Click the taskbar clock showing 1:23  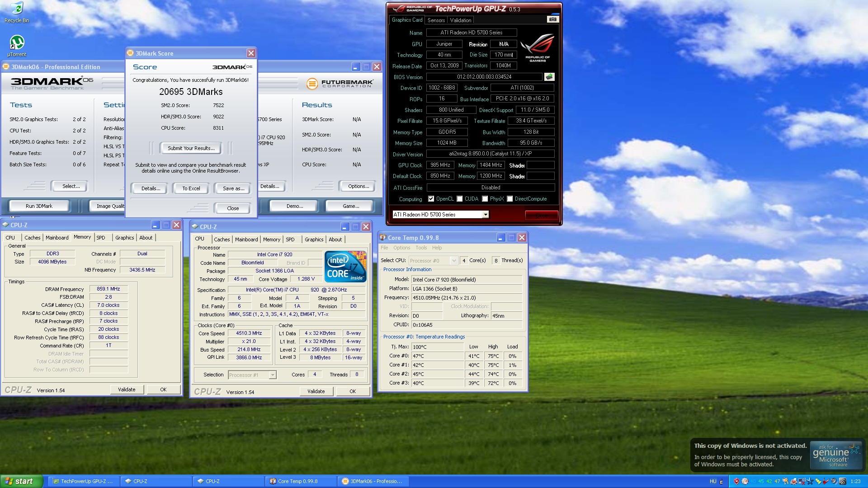click(855, 481)
